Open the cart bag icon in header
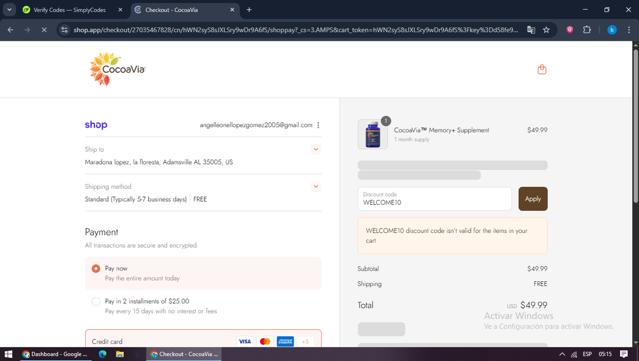The width and height of the screenshot is (639, 361). click(x=542, y=70)
